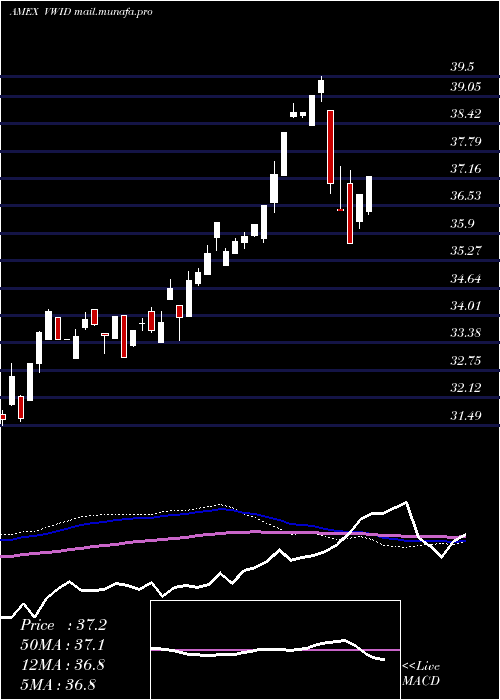Click the topmost white candlestick near 39.5

(321, 86)
